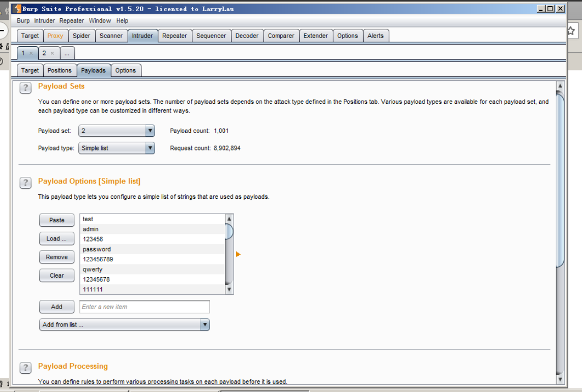Click the Load ... button
Viewport: 582px width, 392px height.
[x=57, y=238]
